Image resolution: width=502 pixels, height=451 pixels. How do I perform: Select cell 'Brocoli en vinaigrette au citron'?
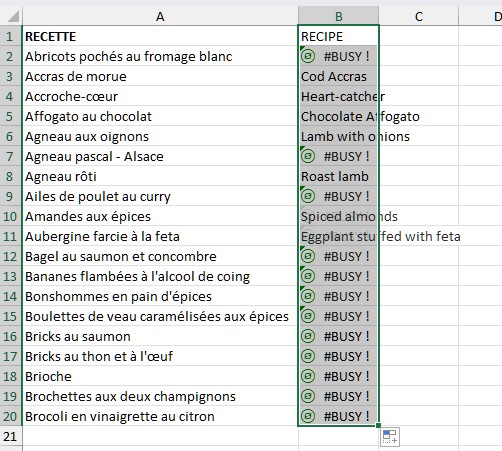tap(160, 416)
